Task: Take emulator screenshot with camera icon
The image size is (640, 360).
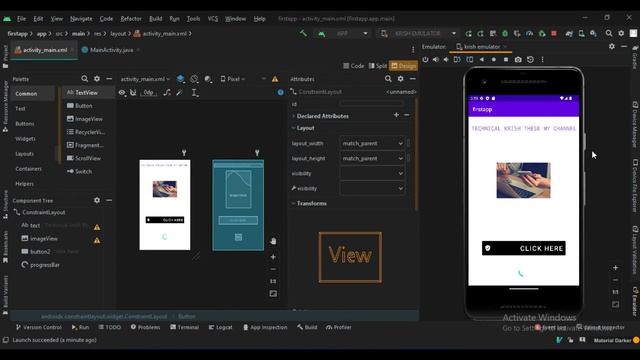Action: [518, 60]
